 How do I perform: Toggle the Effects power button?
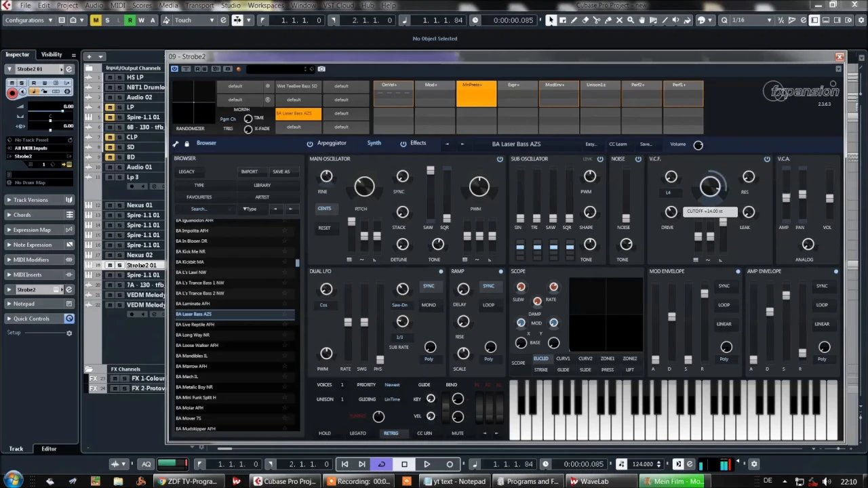pos(403,144)
